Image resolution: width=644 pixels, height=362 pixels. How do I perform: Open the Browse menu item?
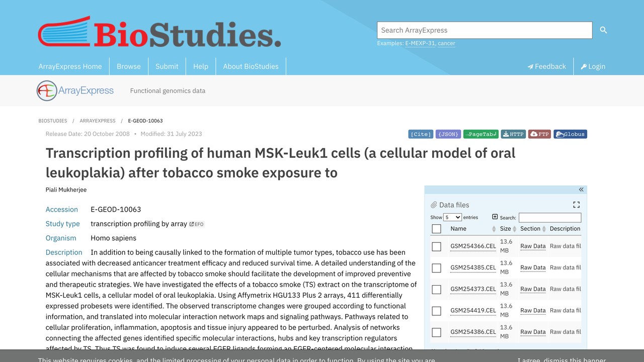point(129,66)
